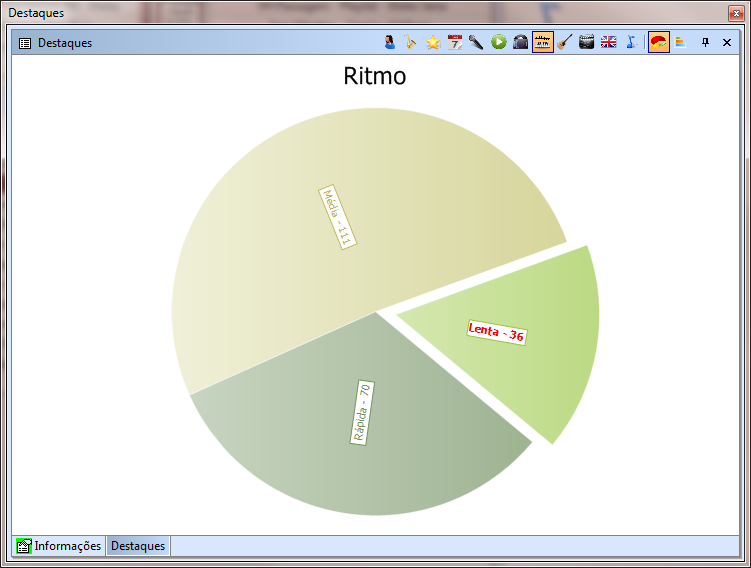The height and width of the screenshot is (568, 751).
Task: Select the acoustic guitar icon
Action: [x=565, y=42]
